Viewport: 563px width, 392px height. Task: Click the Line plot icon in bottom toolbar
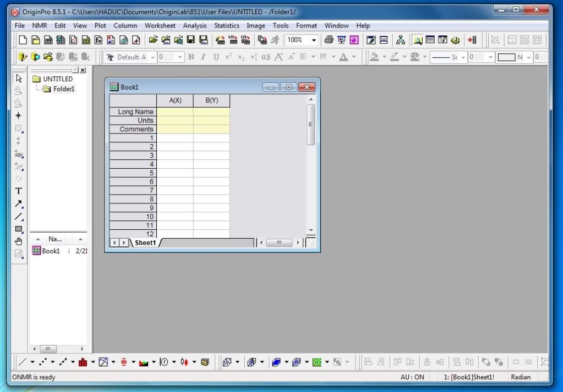23,362
